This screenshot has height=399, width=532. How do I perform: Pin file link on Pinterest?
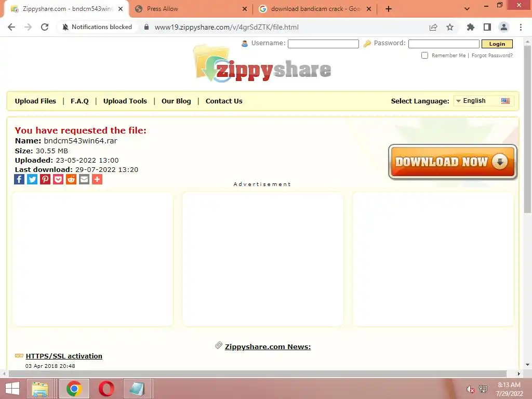coord(45,179)
